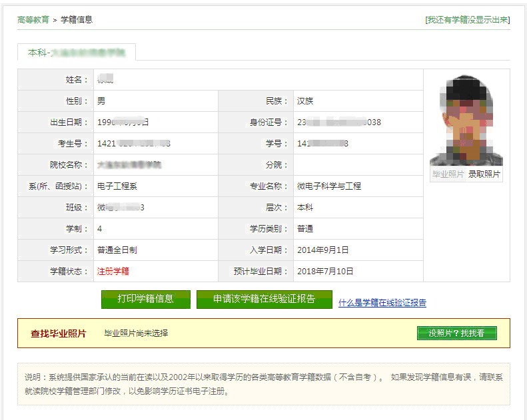
Task: Select the 本科 school tab
Action: (77, 52)
